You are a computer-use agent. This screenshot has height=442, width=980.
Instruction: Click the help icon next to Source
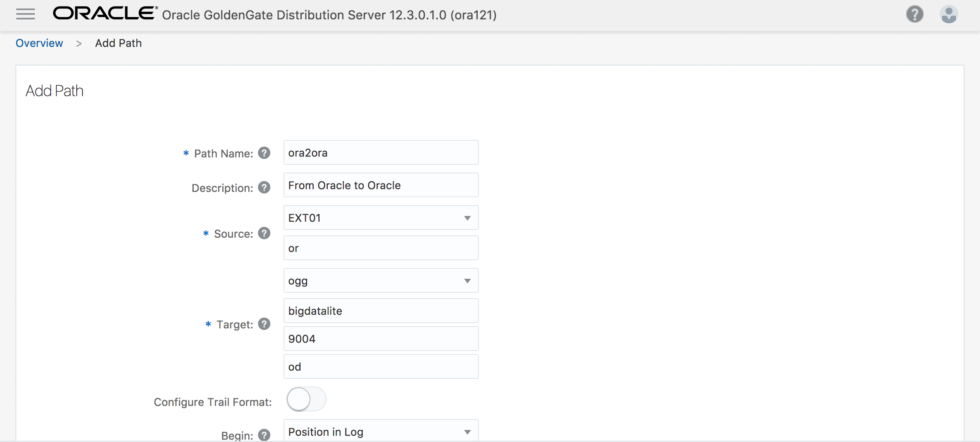pyautogui.click(x=264, y=233)
